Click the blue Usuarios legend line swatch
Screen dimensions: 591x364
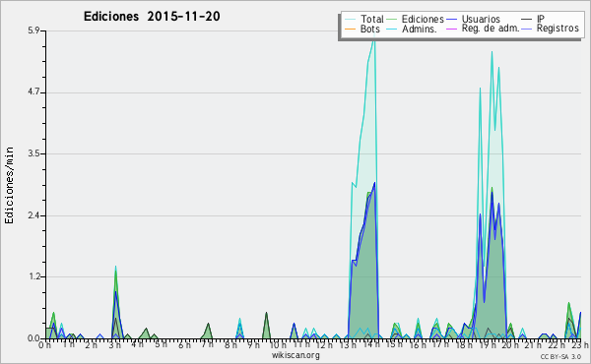pos(451,20)
